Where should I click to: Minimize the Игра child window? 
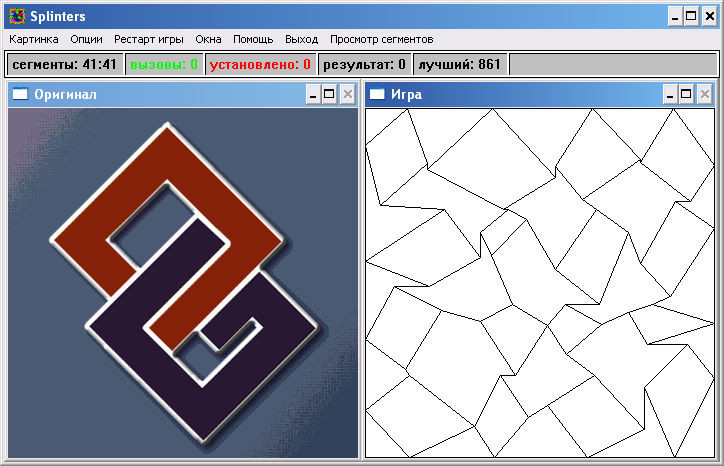(670, 95)
